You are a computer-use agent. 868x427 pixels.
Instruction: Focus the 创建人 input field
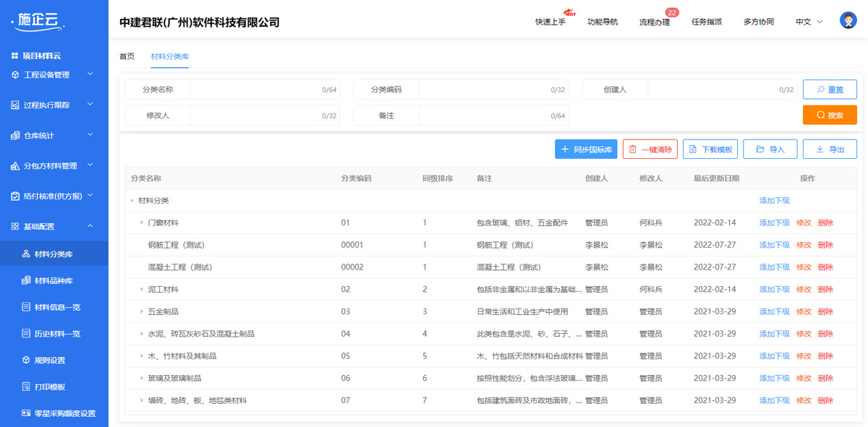tap(722, 90)
